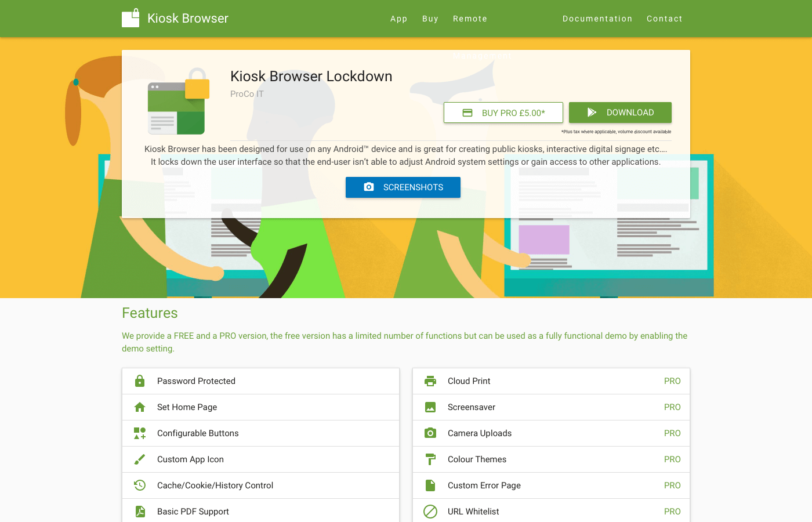Select the Cloud Print feature text
The height and width of the screenshot is (522, 812).
coord(469,381)
